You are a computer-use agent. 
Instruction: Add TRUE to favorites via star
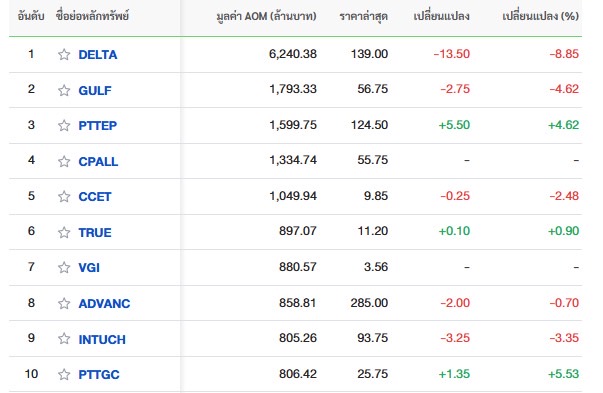tap(64, 232)
